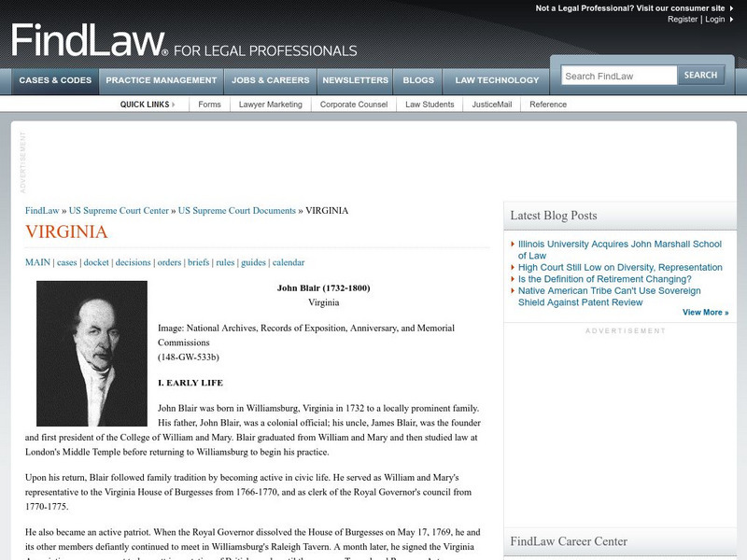Open Native American Tribe patent review post
747x560 pixels.
610,296
